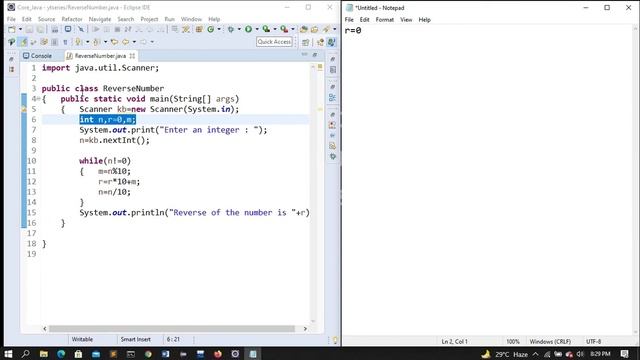The image size is (640, 360).
Task: Click the Writable status bar entry
Action: [x=82, y=339]
